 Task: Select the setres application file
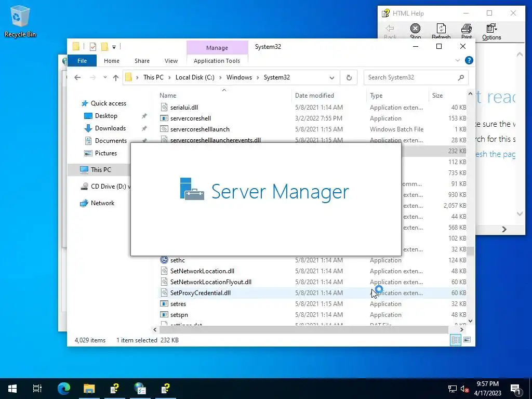[x=178, y=303]
